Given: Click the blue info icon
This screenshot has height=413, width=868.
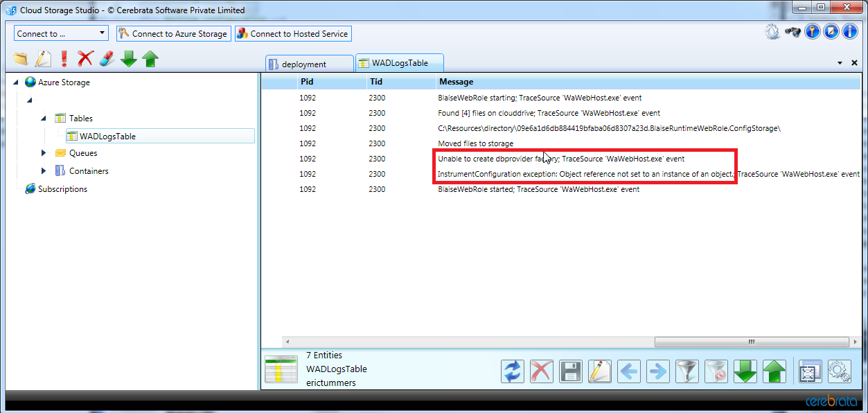Looking at the screenshot, I should [x=850, y=32].
